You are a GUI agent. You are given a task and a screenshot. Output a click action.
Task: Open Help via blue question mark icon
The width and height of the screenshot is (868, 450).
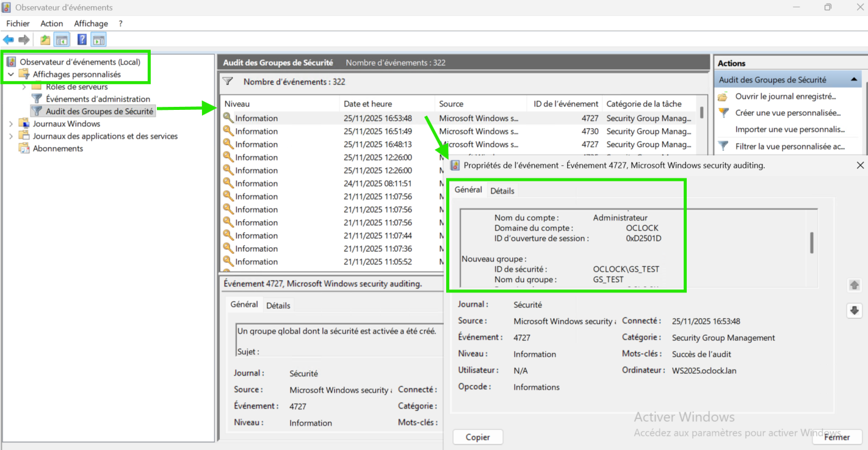pyautogui.click(x=82, y=40)
